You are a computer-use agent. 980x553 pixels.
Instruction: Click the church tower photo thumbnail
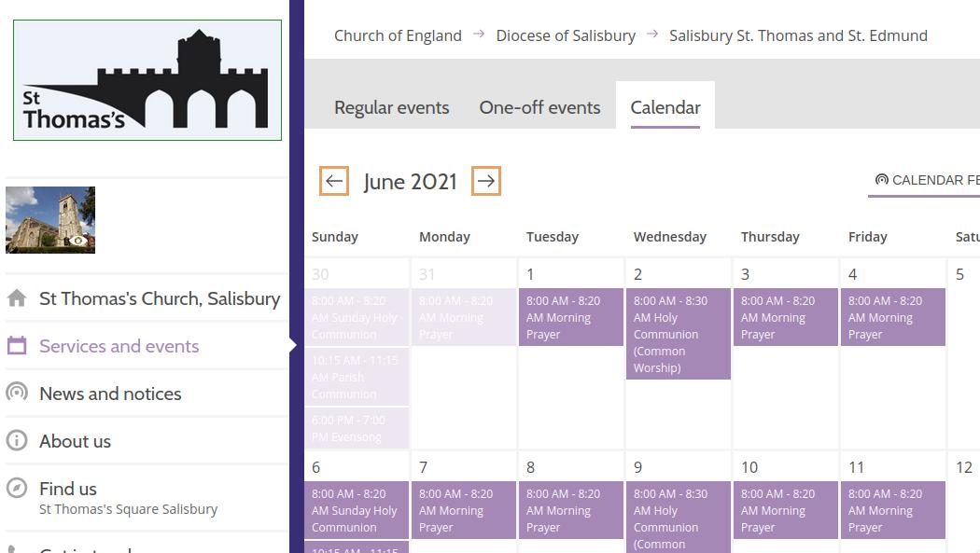49,219
